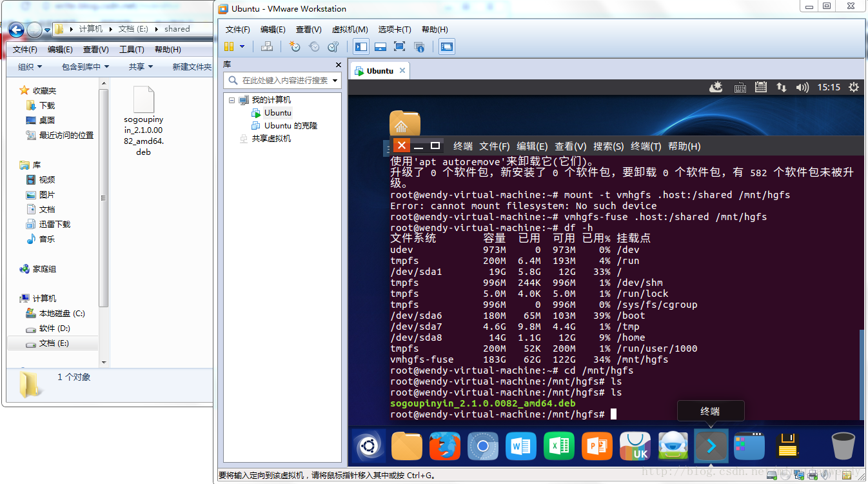Select the sogoupinyin deb file in Explorer
Image resolution: width=868 pixels, height=484 pixels.
coord(144,121)
